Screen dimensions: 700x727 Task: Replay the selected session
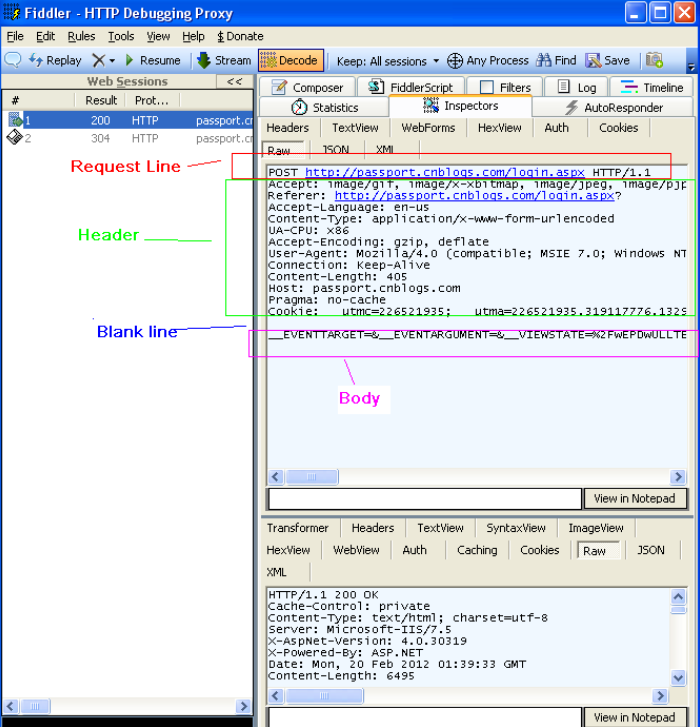click(55, 60)
